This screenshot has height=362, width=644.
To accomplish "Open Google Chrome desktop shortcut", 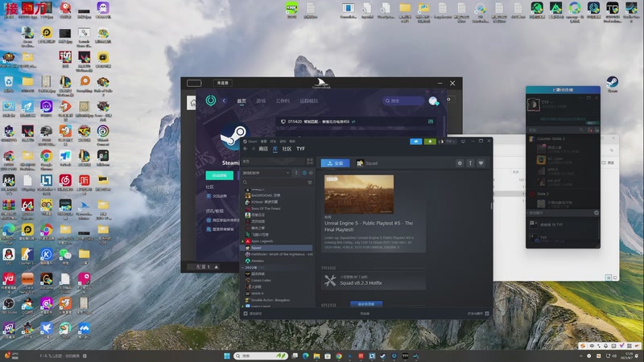I will coord(47,159).
